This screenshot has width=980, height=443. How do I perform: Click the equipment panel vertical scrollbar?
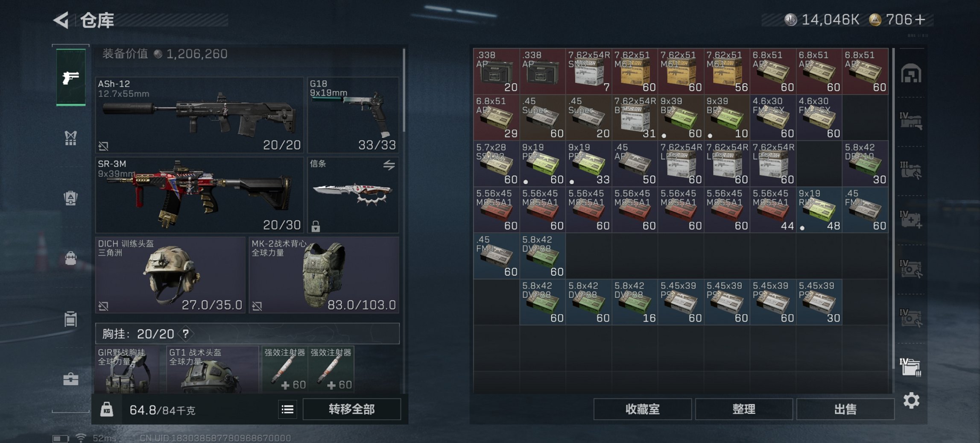pyautogui.click(x=404, y=91)
